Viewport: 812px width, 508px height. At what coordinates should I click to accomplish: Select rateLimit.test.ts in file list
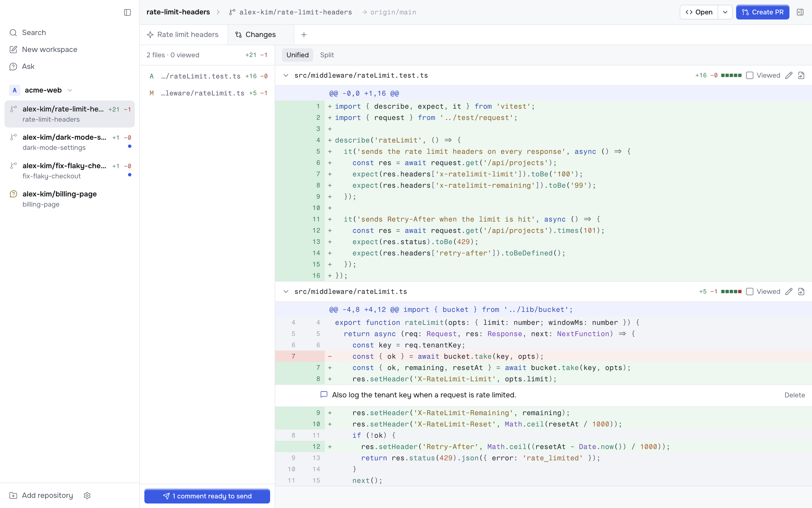click(207, 76)
